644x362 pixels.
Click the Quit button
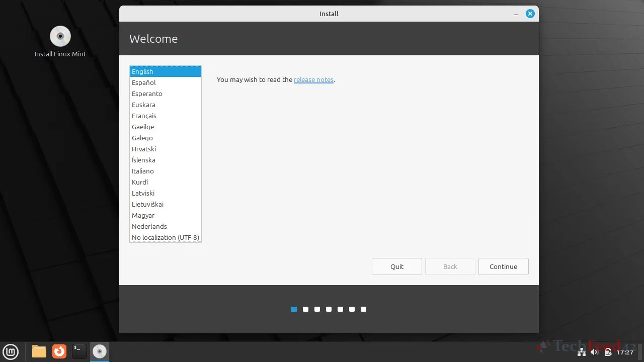coord(397,266)
